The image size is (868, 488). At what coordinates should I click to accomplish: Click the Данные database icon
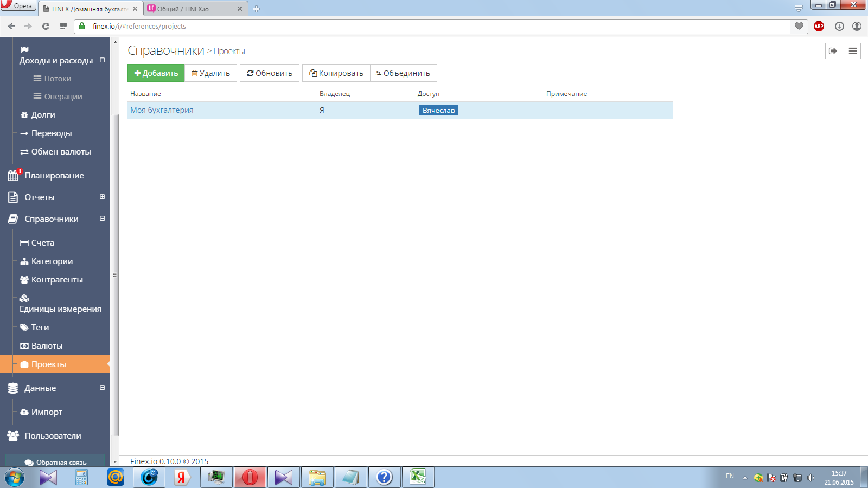13,388
